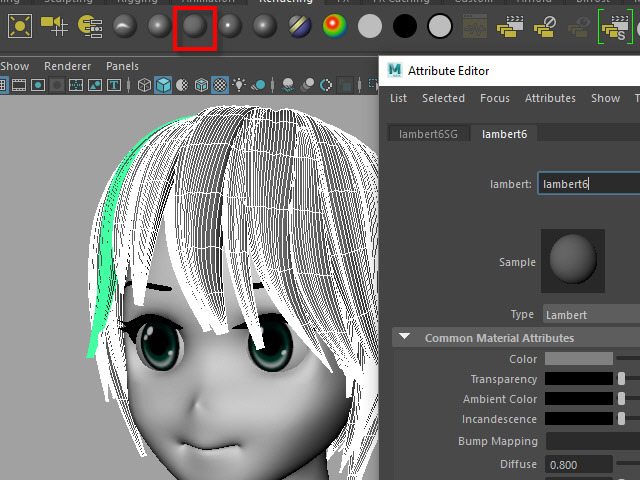The width and height of the screenshot is (640, 480).
Task: Toggle smooth shaded cube display in viewport
Action: point(163,85)
